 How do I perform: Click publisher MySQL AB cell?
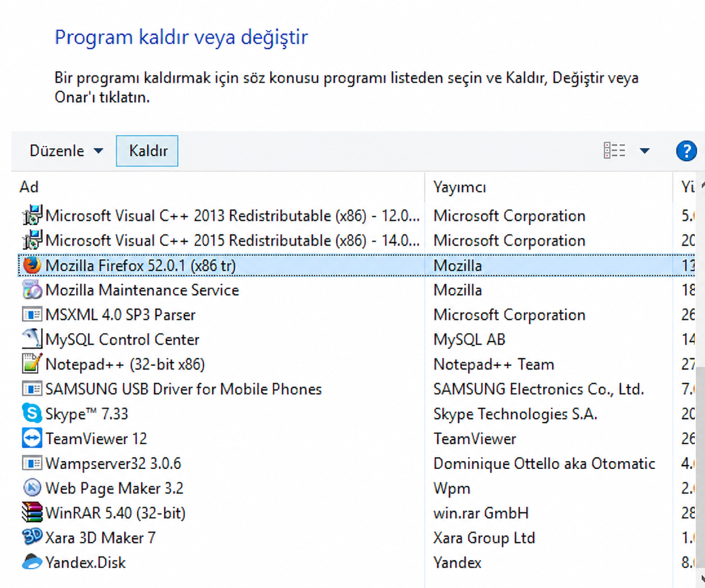(x=469, y=339)
